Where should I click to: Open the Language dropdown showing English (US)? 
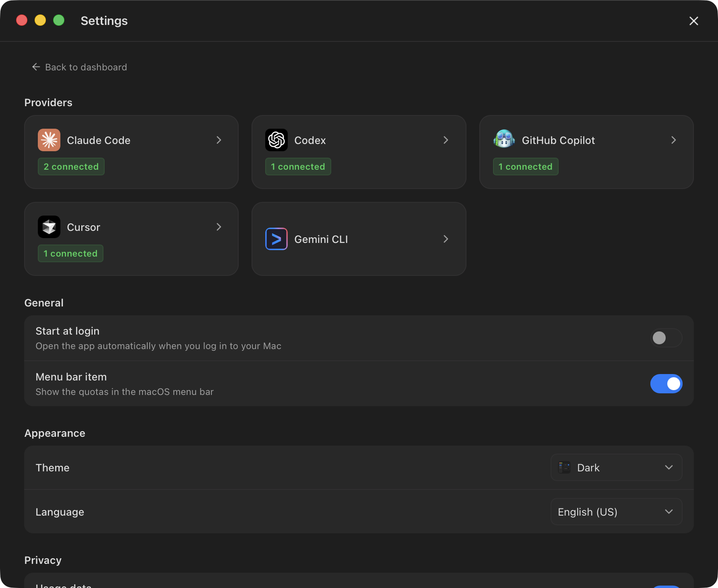pyautogui.click(x=617, y=512)
